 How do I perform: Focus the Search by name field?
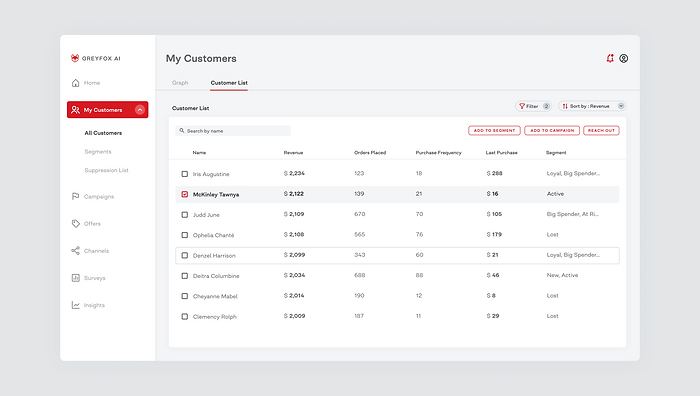coord(233,131)
